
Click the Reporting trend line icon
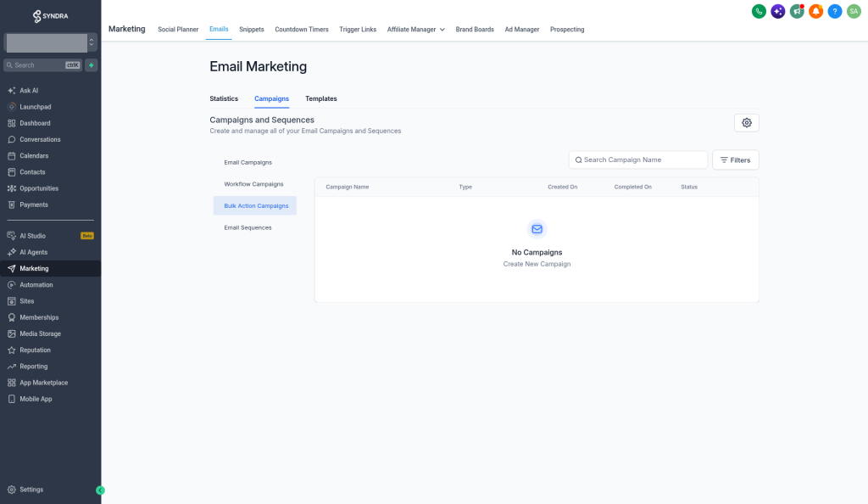pos(12,367)
